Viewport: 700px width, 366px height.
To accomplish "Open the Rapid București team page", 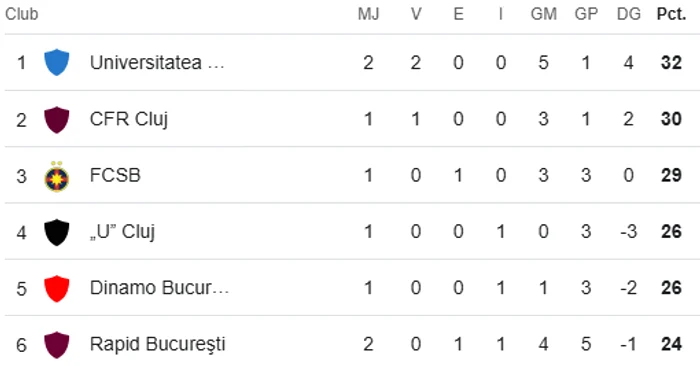I will click(x=158, y=345).
